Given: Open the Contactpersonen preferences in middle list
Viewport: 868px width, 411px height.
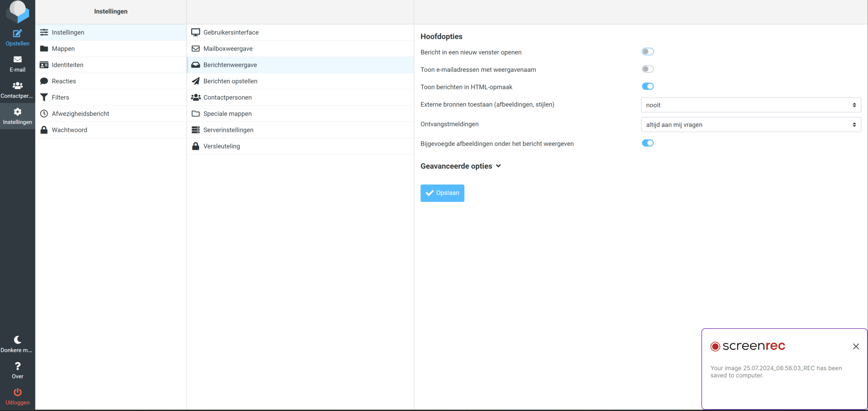Looking at the screenshot, I should 300,98.
